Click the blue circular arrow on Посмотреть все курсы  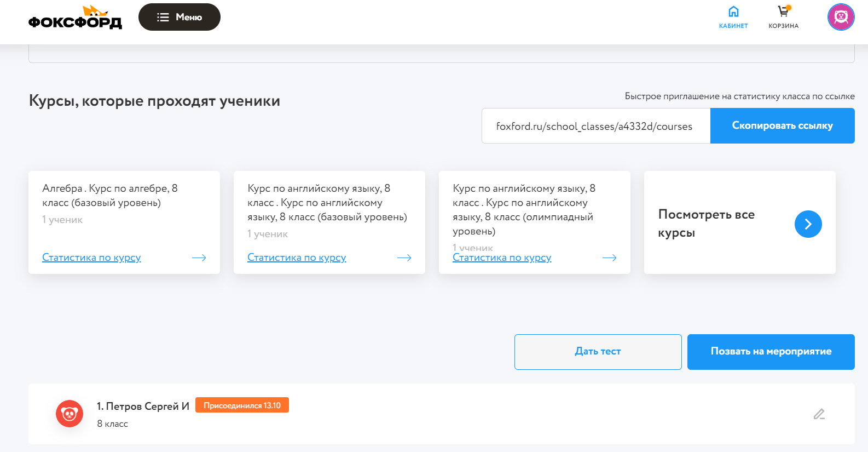pyautogui.click(x=808, y=224)
